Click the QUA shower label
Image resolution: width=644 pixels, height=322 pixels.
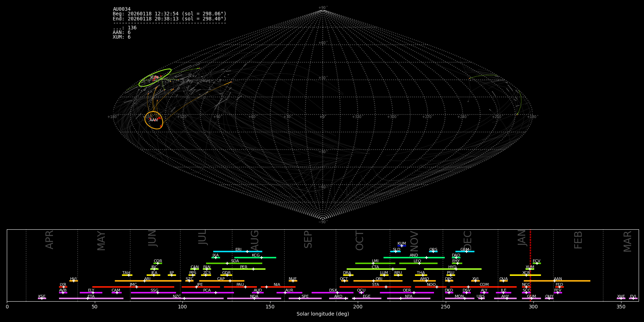504,279
